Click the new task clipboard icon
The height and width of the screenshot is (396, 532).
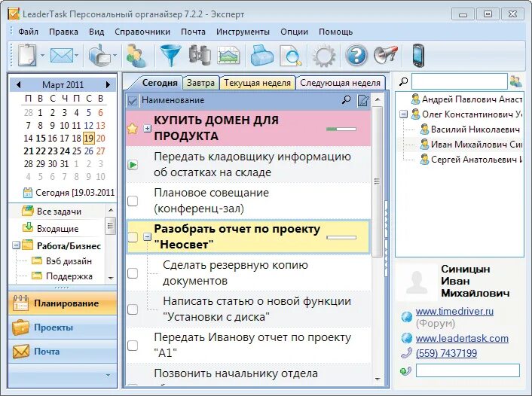point(27,55)
